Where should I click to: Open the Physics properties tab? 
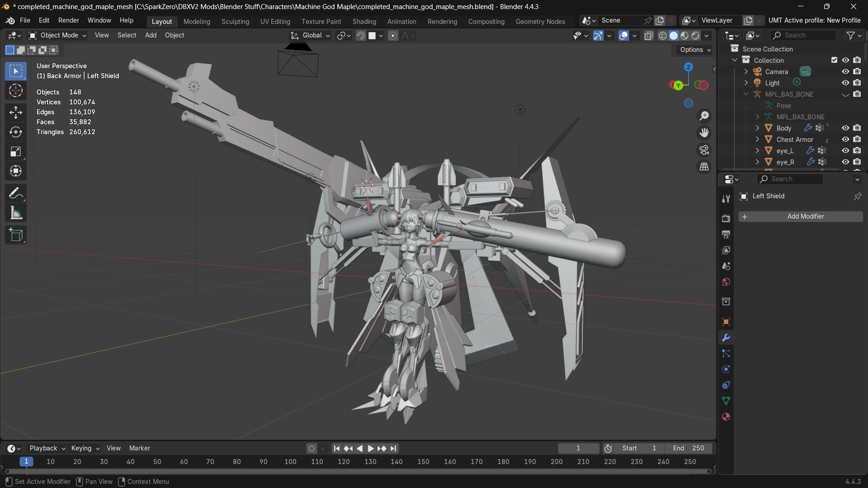pyautogui.click(x=726, y=369)
